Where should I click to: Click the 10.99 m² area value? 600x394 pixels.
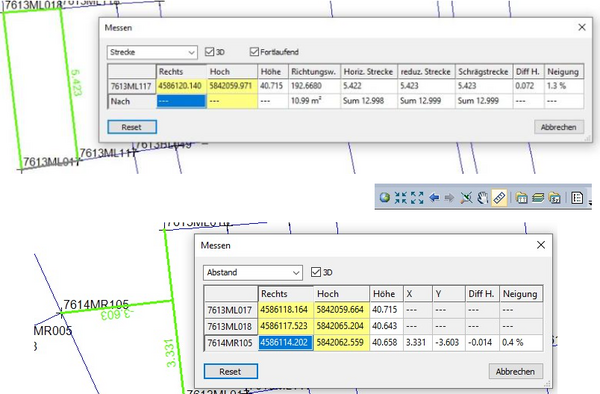(x=314, y=101)
